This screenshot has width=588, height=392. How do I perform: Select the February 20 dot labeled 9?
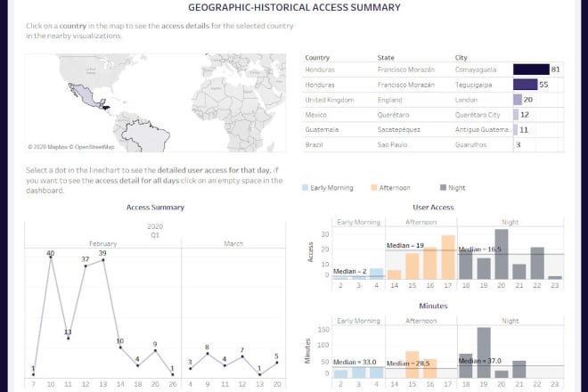tap(155, 350)
